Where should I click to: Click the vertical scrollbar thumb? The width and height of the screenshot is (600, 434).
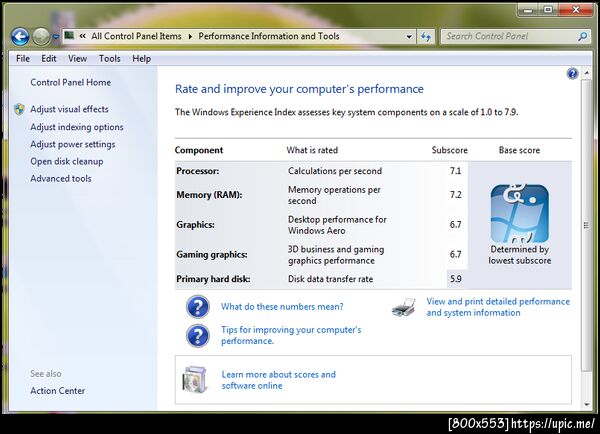[x=586, y=225]
